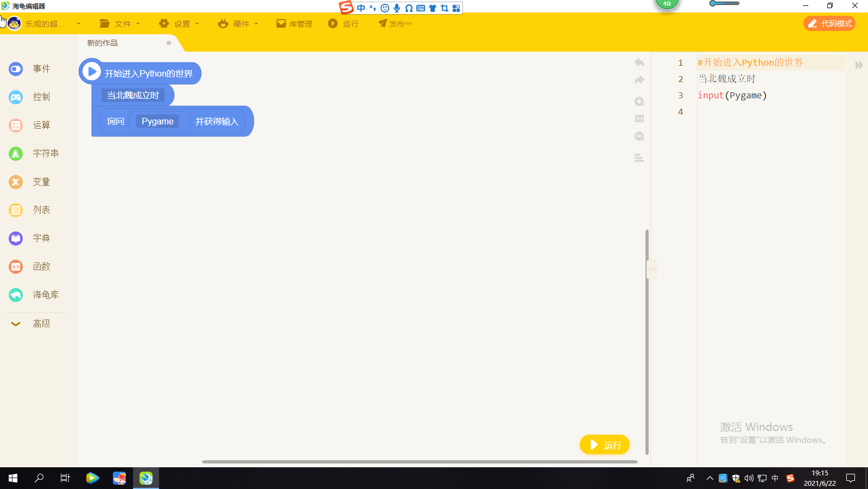Expand the 高级 category section

(31, 324)
